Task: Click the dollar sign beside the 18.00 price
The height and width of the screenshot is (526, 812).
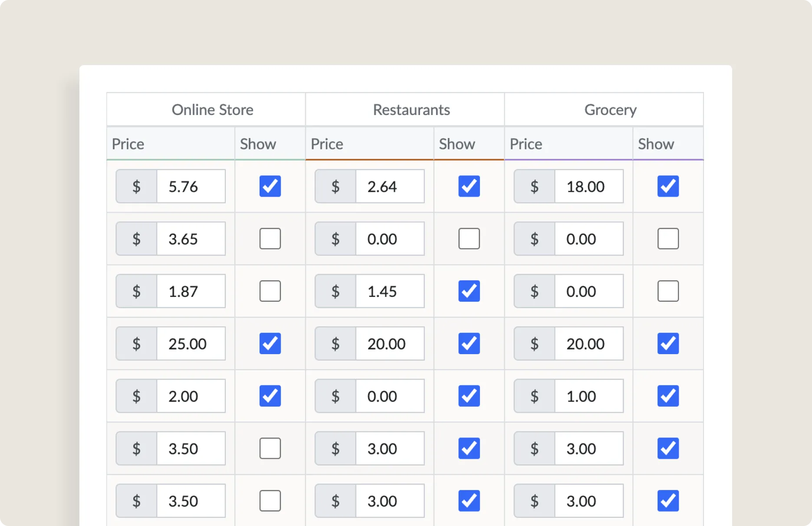Action: [x=534, y=186]
